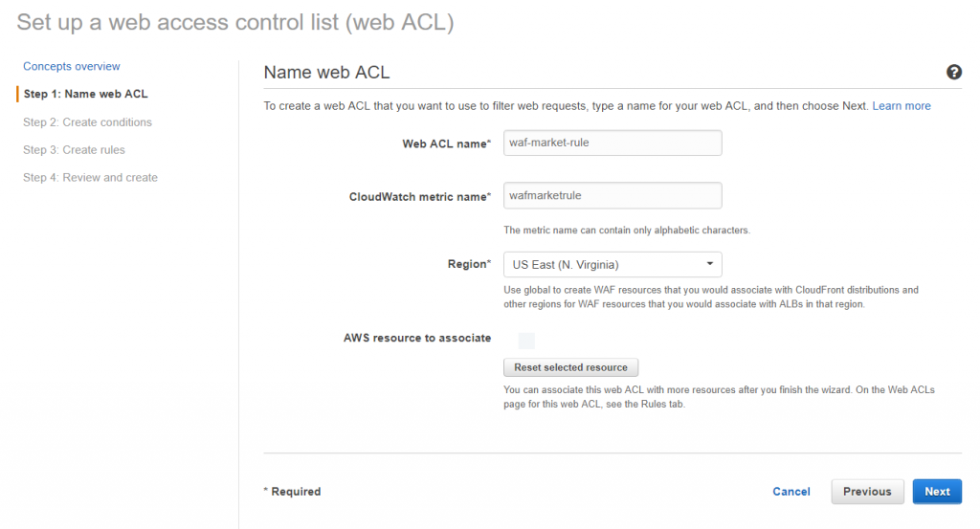980x529 pixels.
Task: Go to Step 2: Create conditions
Action: [87, 122]
